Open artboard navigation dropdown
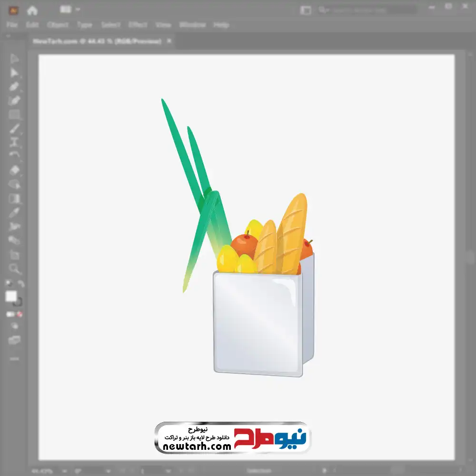This screenshot has width=476, height=476. pyautogui.click(x=168, y=471)
